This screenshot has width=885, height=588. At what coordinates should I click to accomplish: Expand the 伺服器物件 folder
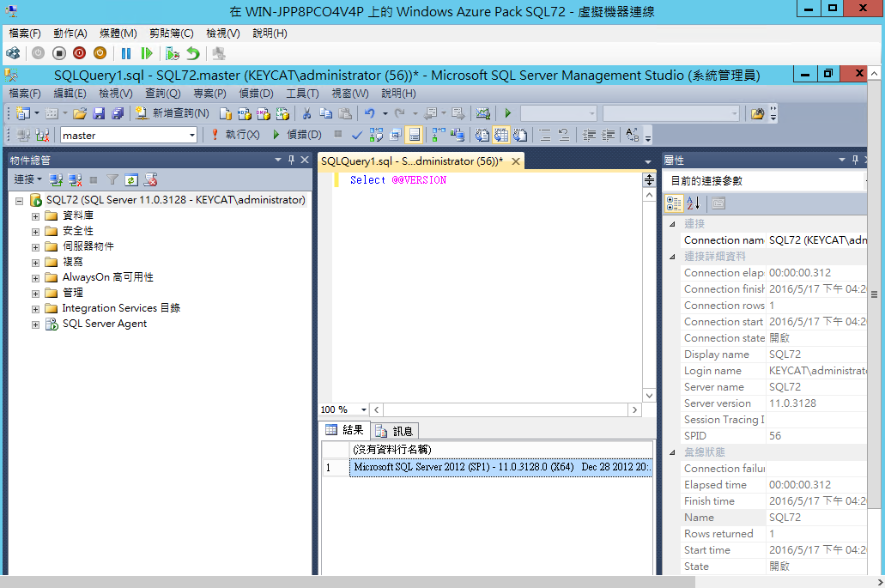[35, 246]
